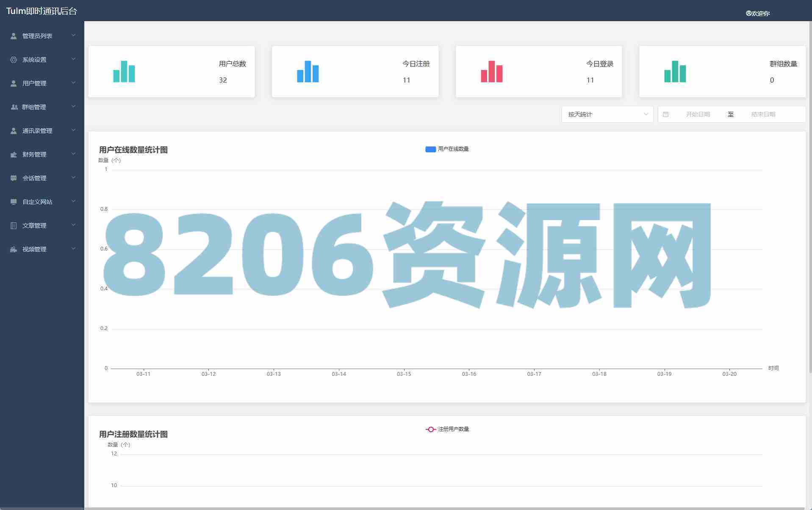The height and width of the screenshot is (510, 812).
Task: Click the 文章管理 document icon
Action: pos(14,226)
